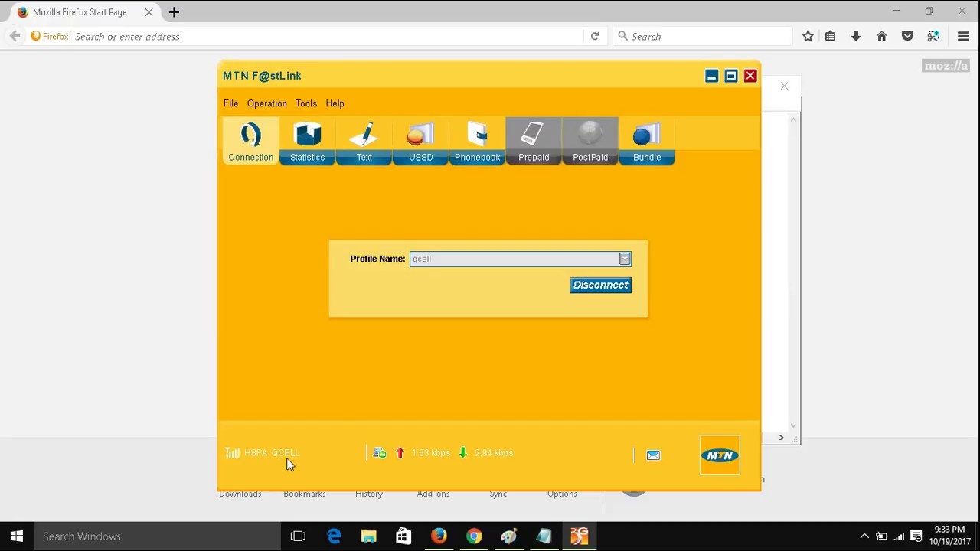Open File Explorer from taskbar
Screen dimensions: 980x551
(369, 536)
